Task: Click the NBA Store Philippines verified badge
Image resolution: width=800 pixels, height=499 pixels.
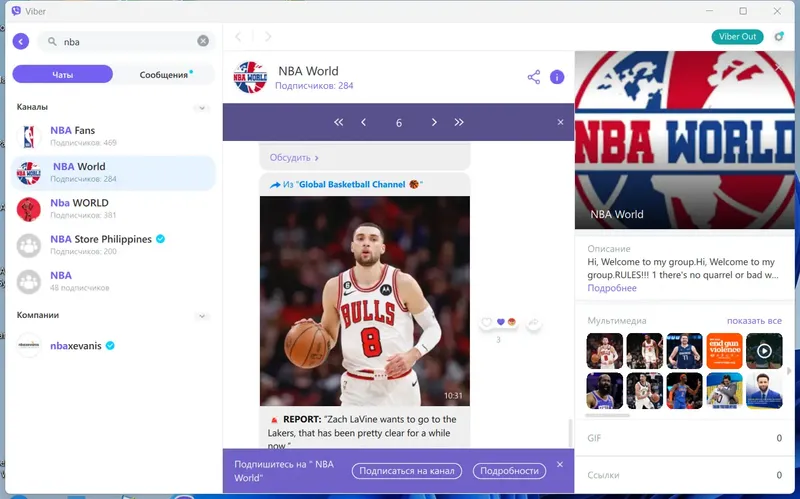Action: (x=160, y=239)
